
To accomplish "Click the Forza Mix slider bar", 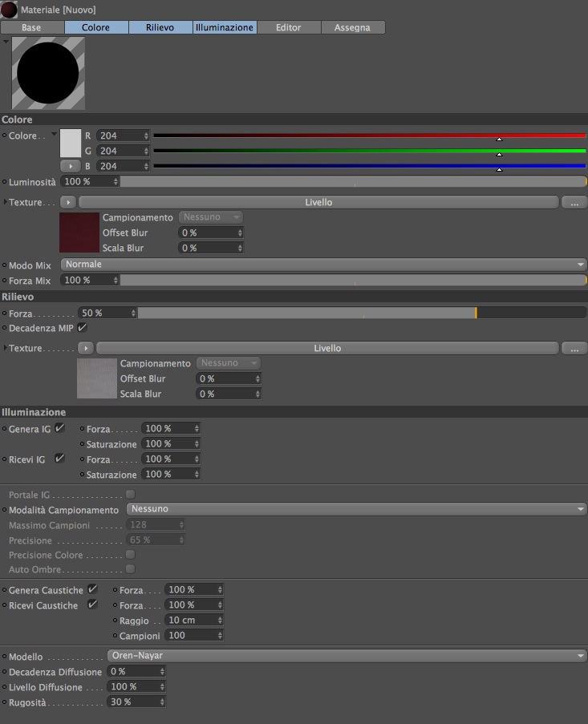I will click(x=353, y=280).
